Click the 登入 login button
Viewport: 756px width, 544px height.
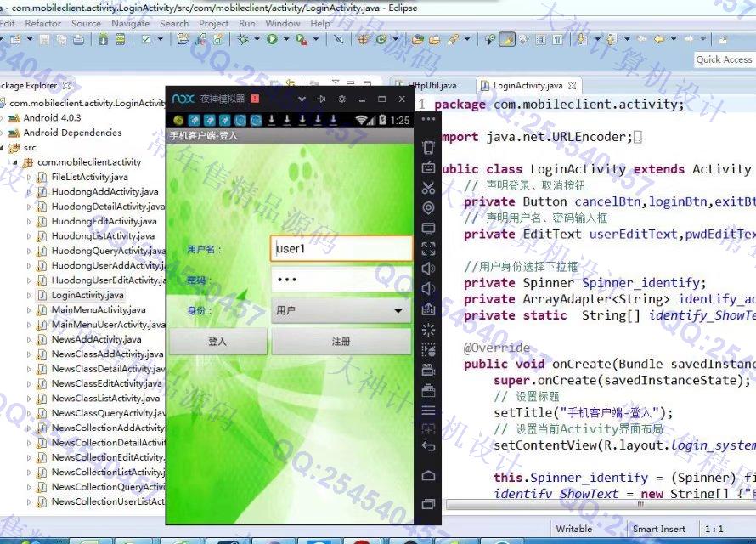click(217, 342)
